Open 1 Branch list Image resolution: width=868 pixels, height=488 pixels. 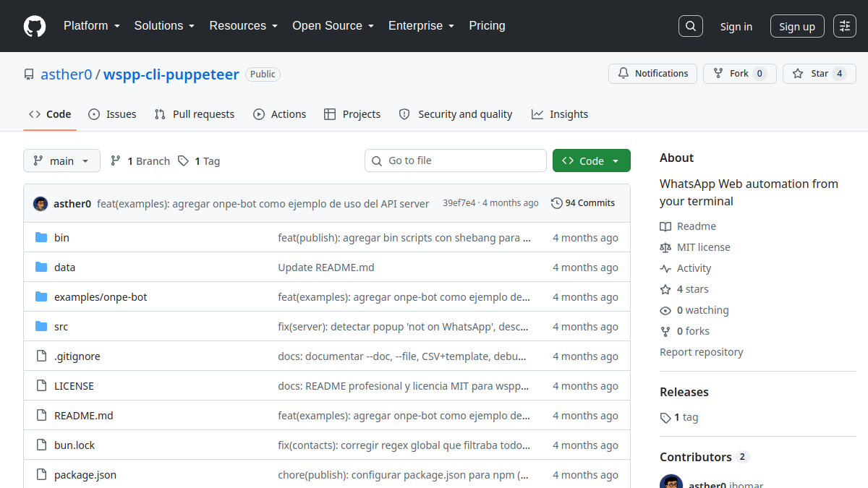[x=140, y=160]
